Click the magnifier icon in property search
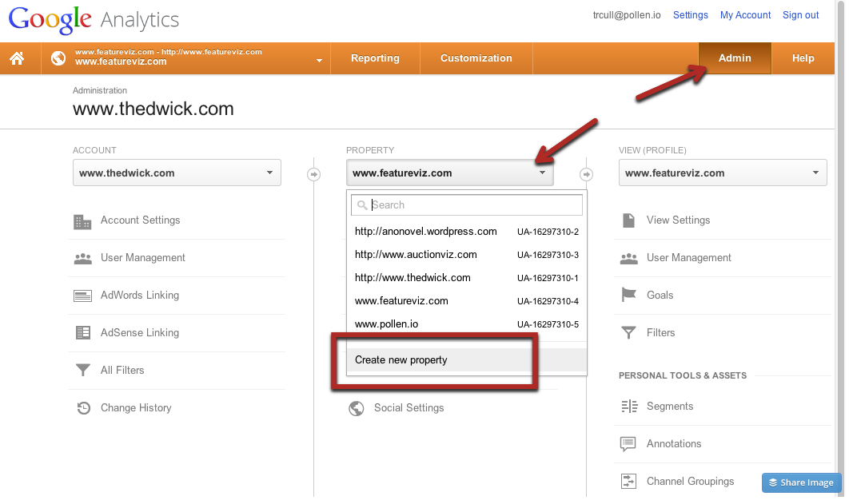Image resolution: width=849 pixels, height=504 pixels. (362, 205)
